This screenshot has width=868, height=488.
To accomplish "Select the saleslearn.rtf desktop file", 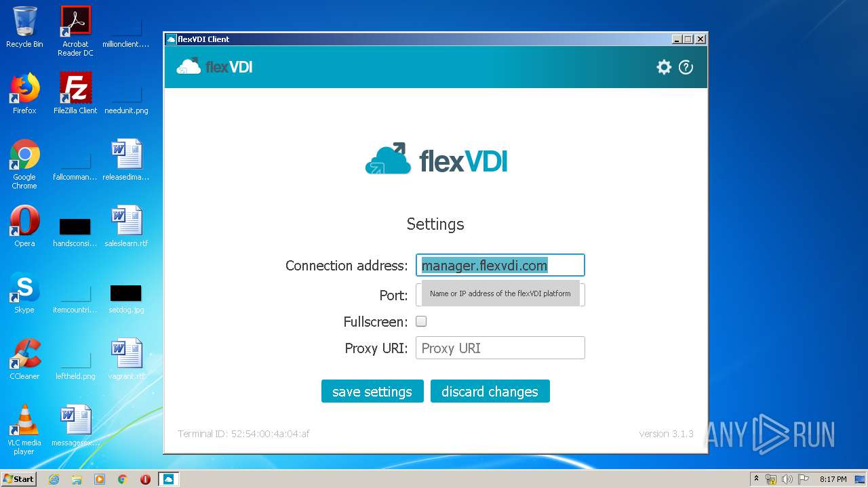I will point(126,226).
